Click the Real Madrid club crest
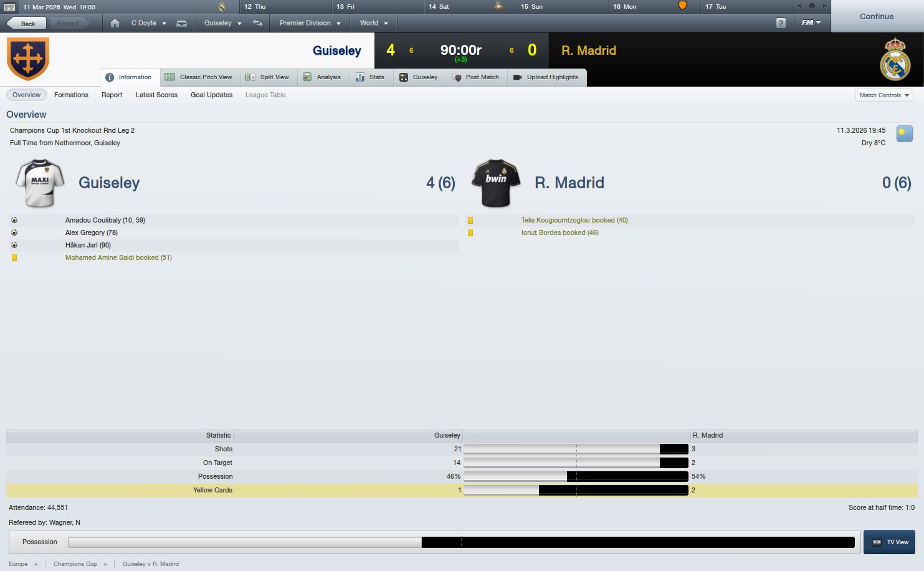 coord(895,59)
